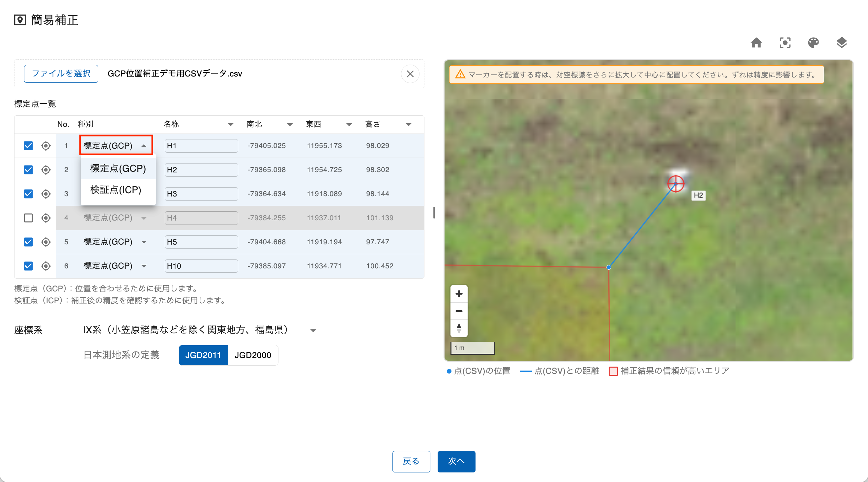Uncheck the checkbox for point H2
Screen dimensions: 868x482
pyautogui.click(x=28, y=169)
